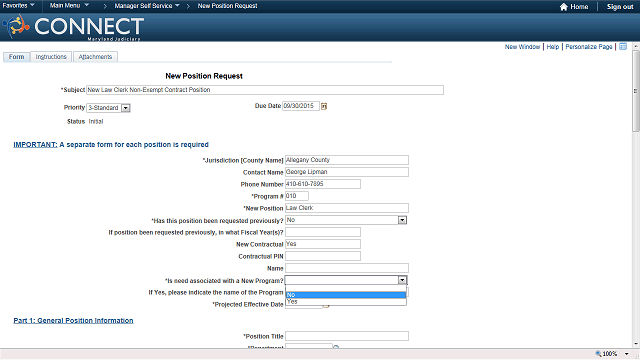Switch to the Attachments tab
Screen dimensions: 640x360
[x=95, y=57]
